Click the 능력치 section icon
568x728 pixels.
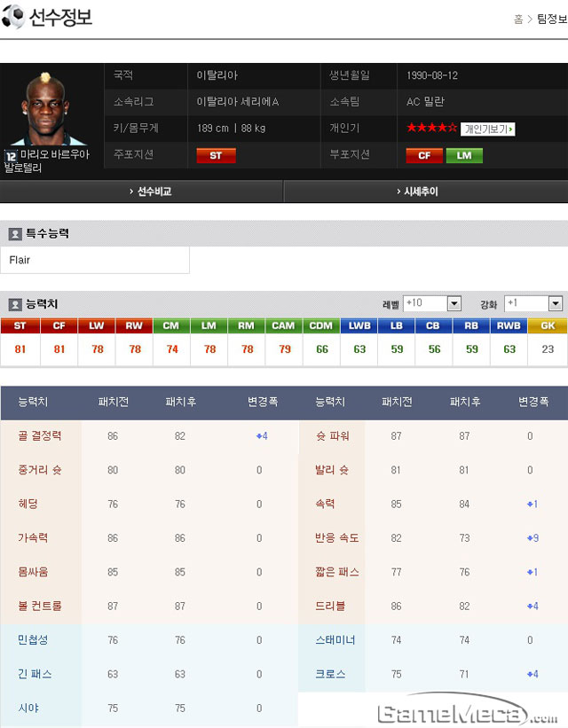(15, 304)
